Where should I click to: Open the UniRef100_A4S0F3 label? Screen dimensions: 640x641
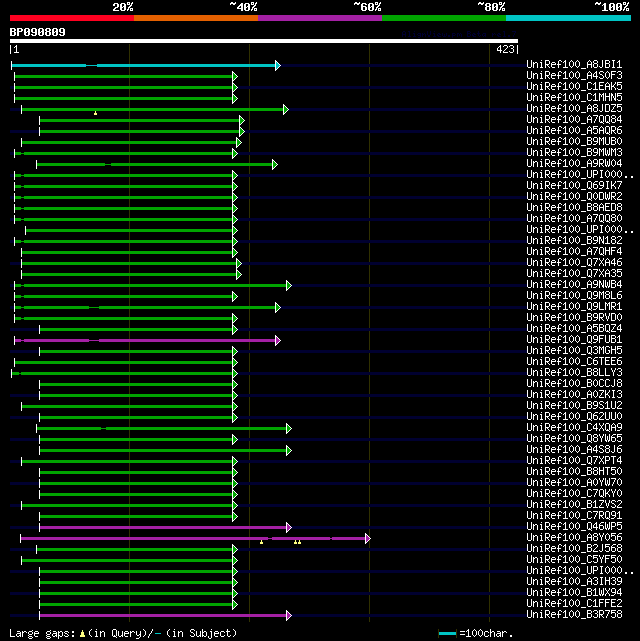574,76
